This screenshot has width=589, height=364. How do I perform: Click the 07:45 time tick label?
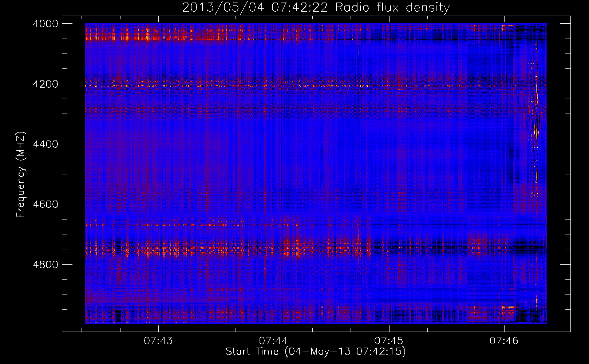pyautogui.click(x=389, y=341)
